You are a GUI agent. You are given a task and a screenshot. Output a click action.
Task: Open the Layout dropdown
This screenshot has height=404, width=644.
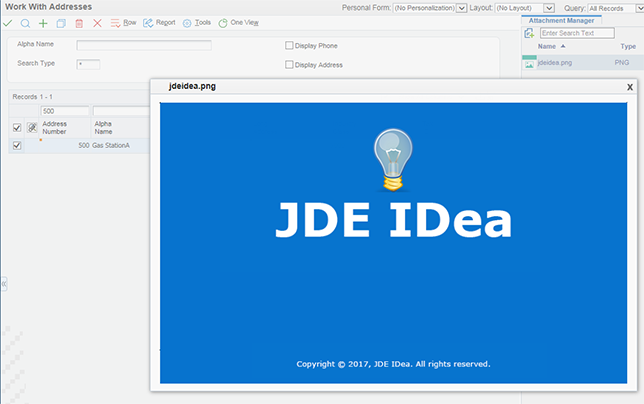(x=549, y=8)
